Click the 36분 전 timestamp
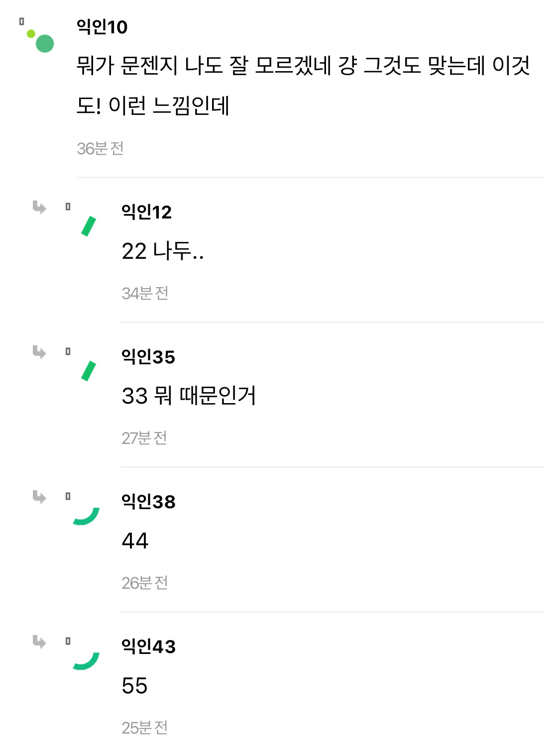Image resolution: width=560 pixels, height=748 pixels. 100,148
